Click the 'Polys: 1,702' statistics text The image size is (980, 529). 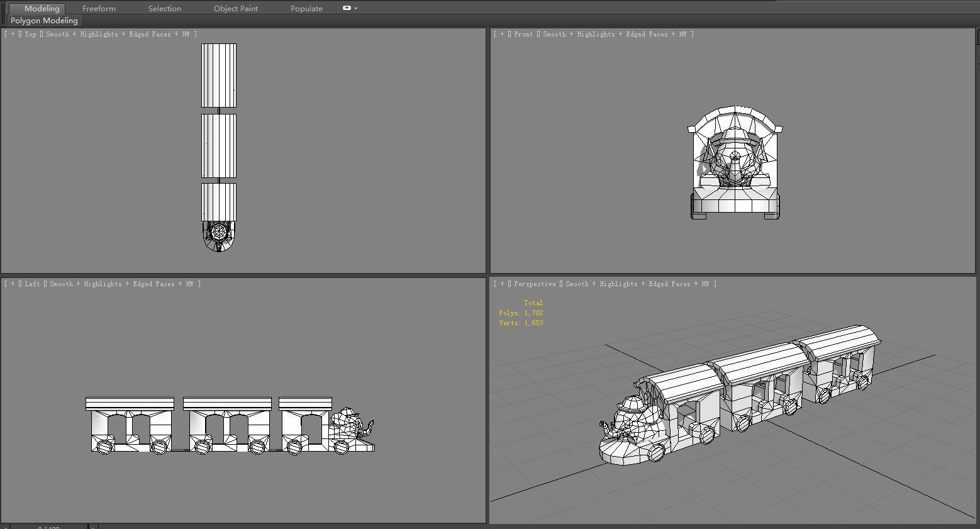point(521,313)
